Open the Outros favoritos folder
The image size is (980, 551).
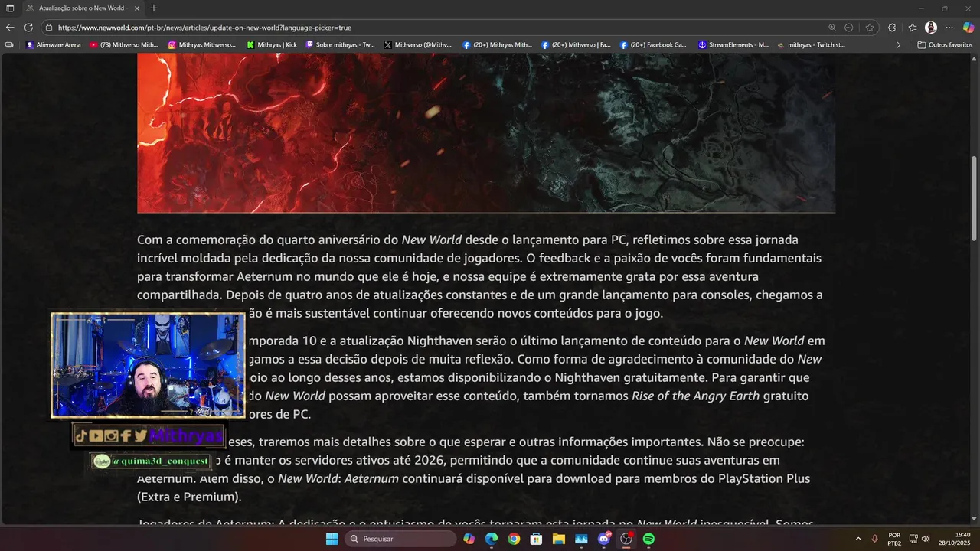pyautogui.click(x=945, y=45)
